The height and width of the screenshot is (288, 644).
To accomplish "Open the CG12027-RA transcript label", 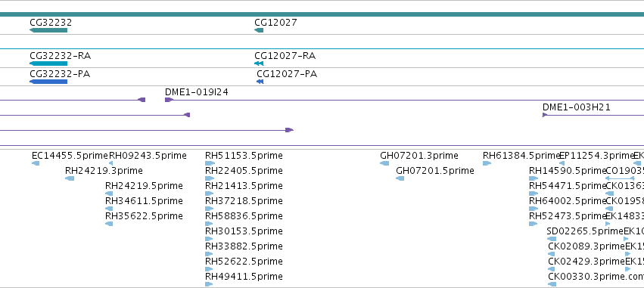I will point(285,56).
